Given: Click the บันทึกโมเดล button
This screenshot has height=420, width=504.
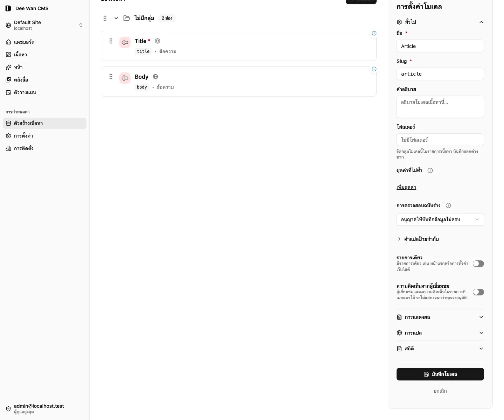Looking at the screenshot, I should (x=440, y=374).
